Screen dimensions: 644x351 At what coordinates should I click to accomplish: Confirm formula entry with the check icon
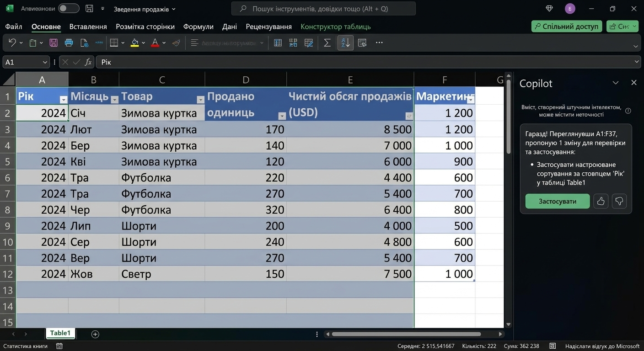pyautogui.click(x=76, y=62)
